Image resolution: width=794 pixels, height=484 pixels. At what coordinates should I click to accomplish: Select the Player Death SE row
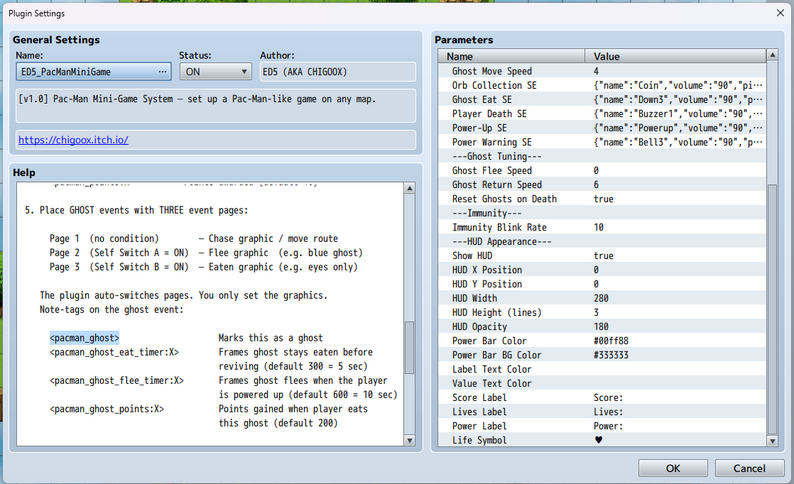(x=602, y=114)
